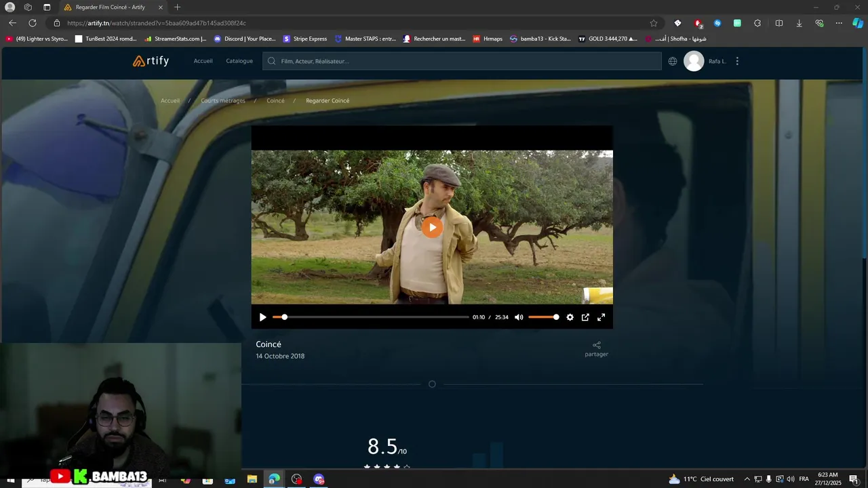The image size is (868, 488).
Task: Open browser split screen icon
Action: pos(778,23)
